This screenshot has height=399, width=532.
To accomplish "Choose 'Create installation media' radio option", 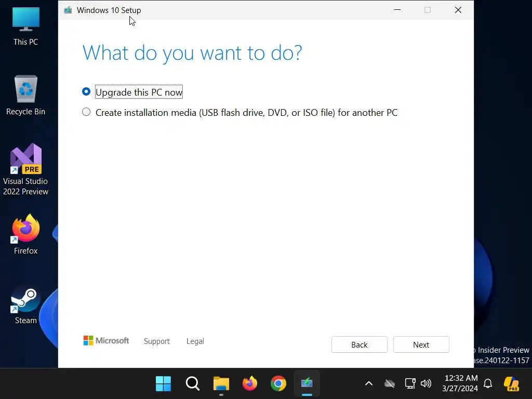I will [x=86, y=112].
